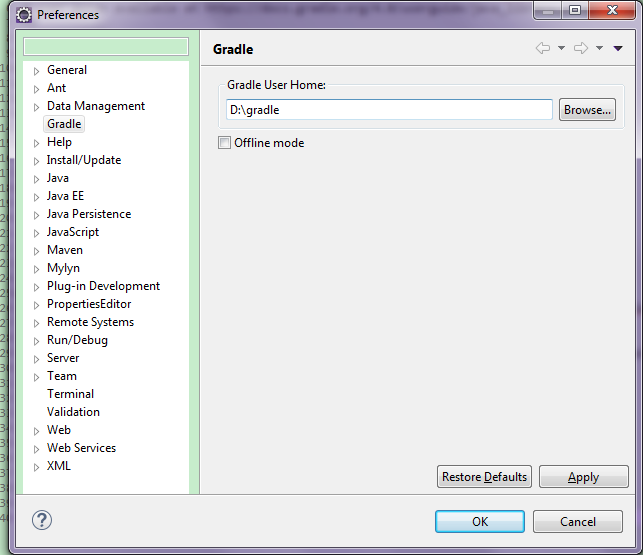Expand the Help tree node
643x555 pixels.
[x=36, y=143]
